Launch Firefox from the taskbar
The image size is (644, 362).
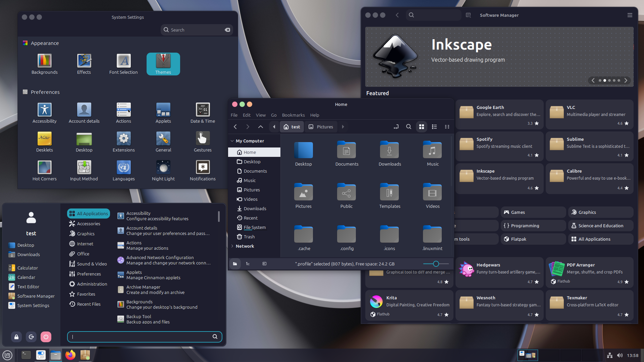click(70, 355)
